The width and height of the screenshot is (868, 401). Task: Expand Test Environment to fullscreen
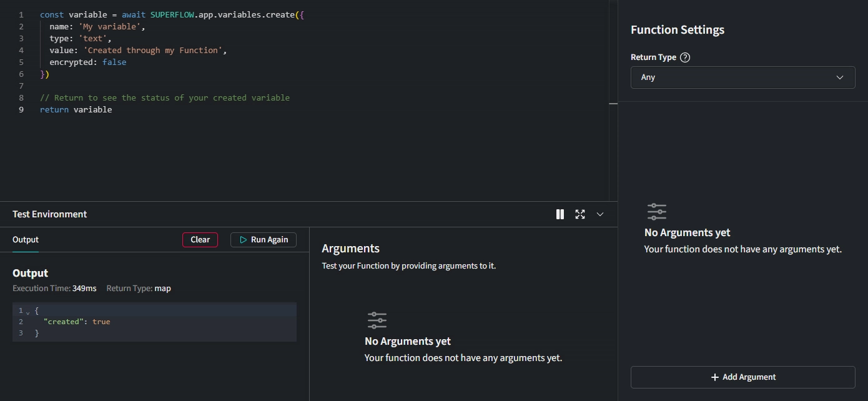point(580,214)
